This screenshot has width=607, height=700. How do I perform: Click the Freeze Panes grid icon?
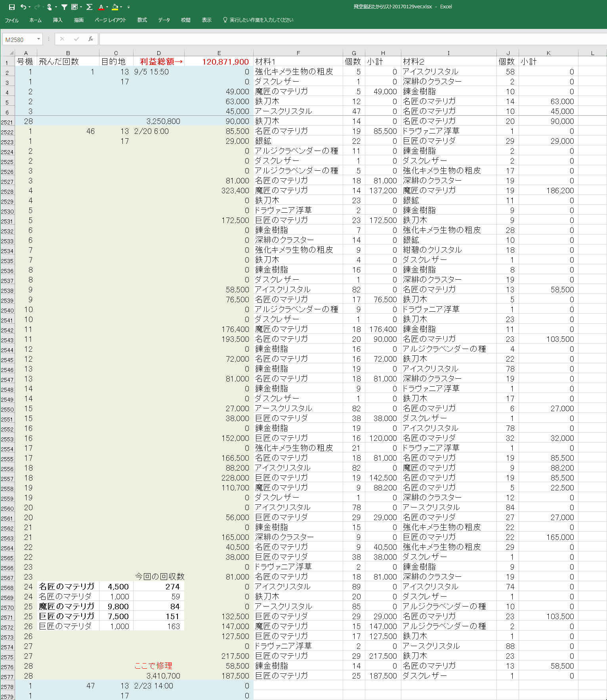[74, 7]
